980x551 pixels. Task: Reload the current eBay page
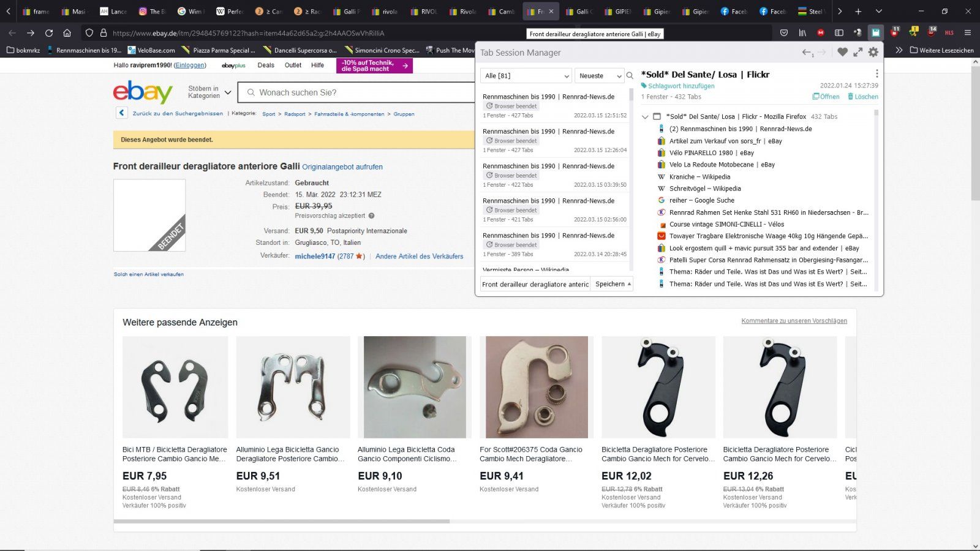click(49, 32)
